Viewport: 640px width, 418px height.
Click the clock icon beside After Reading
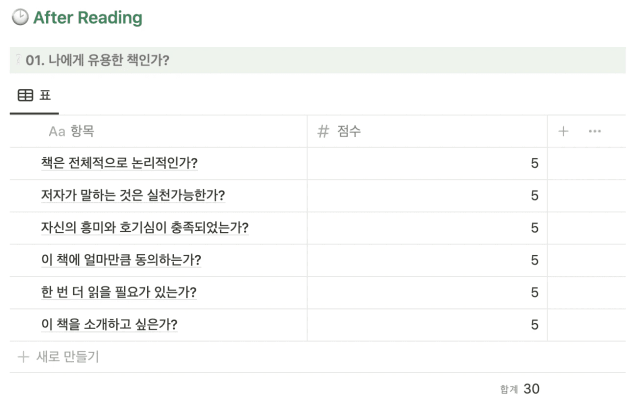tap(20, 18)
